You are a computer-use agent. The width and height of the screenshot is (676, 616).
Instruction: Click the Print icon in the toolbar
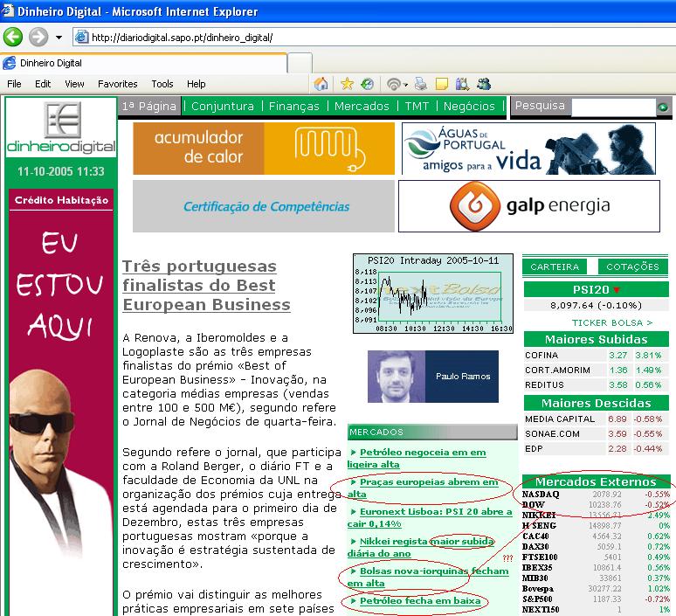(421, 84)
